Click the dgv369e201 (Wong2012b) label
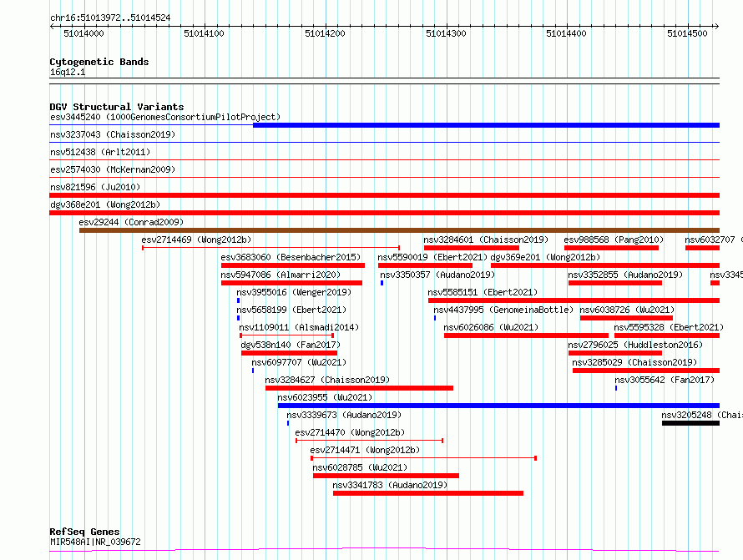The width and height of the screenshot is (743, 560). pos(545,257)
